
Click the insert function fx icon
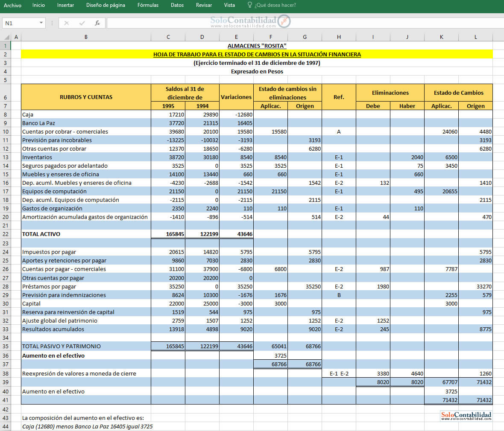(97, 23)
